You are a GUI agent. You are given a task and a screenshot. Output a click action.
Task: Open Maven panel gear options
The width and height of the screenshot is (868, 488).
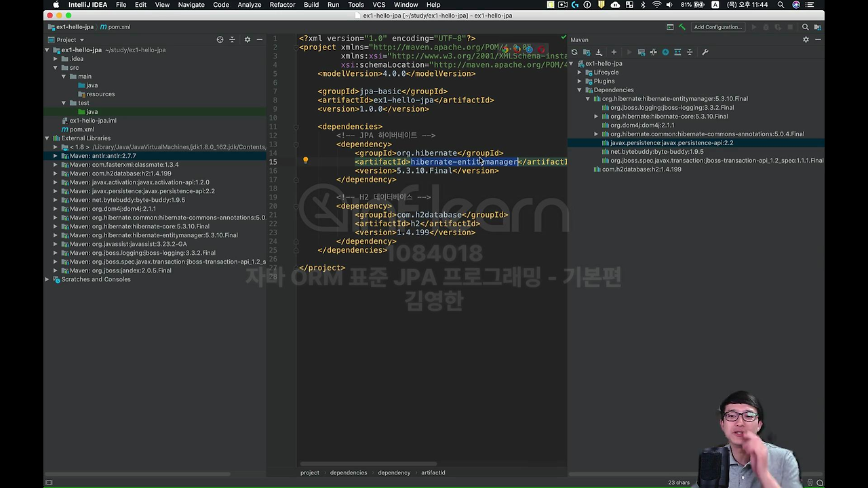pyautogui.click(x=806, y=39)
